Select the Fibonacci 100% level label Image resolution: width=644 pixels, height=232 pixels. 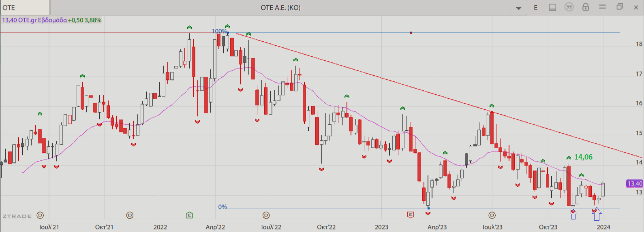[219, 31]
